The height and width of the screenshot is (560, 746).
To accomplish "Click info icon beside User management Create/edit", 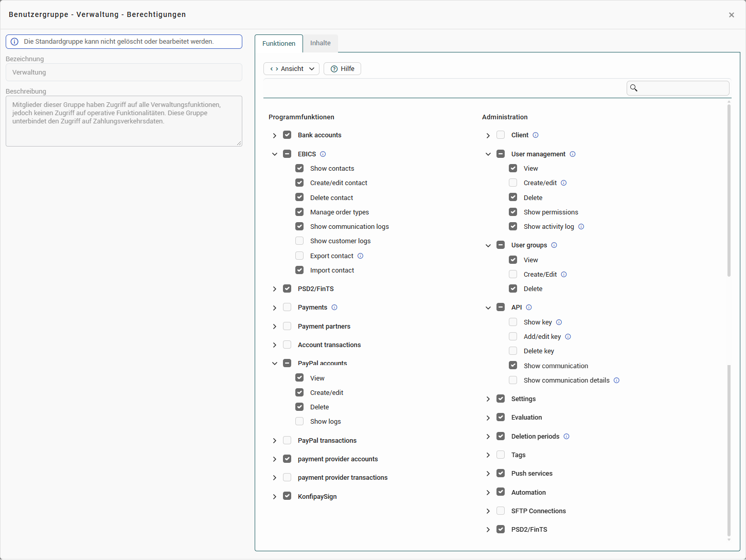I will click(564, 183).
